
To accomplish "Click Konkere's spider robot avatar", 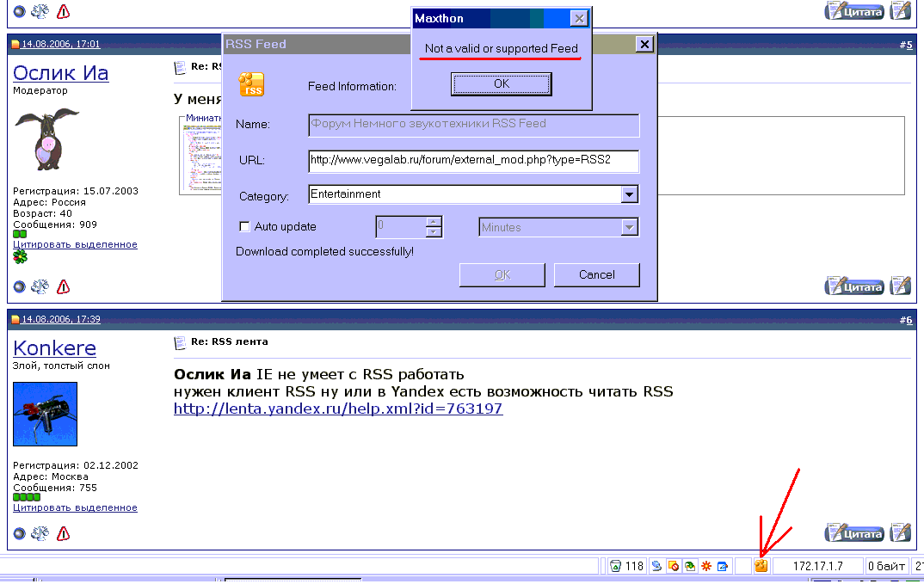I will (46, 414).
